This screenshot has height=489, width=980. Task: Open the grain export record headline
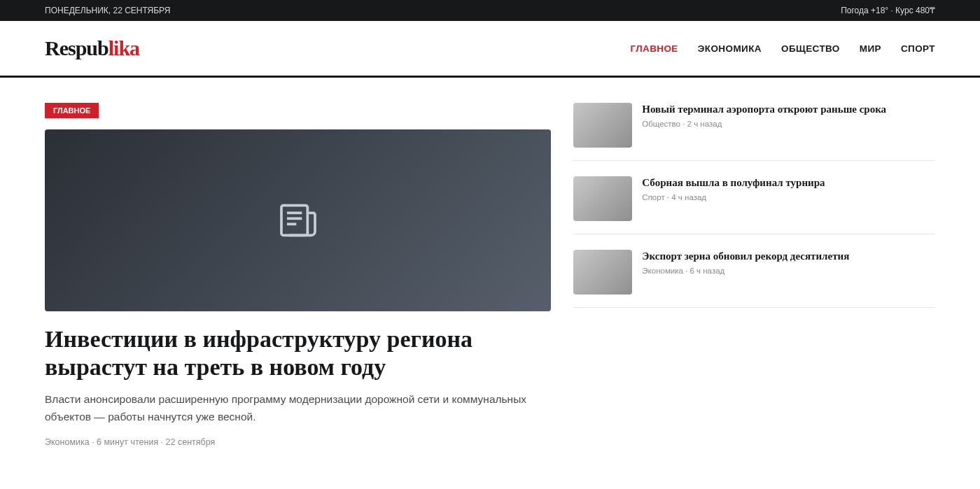pyautogui.click(x=745, y=256)
